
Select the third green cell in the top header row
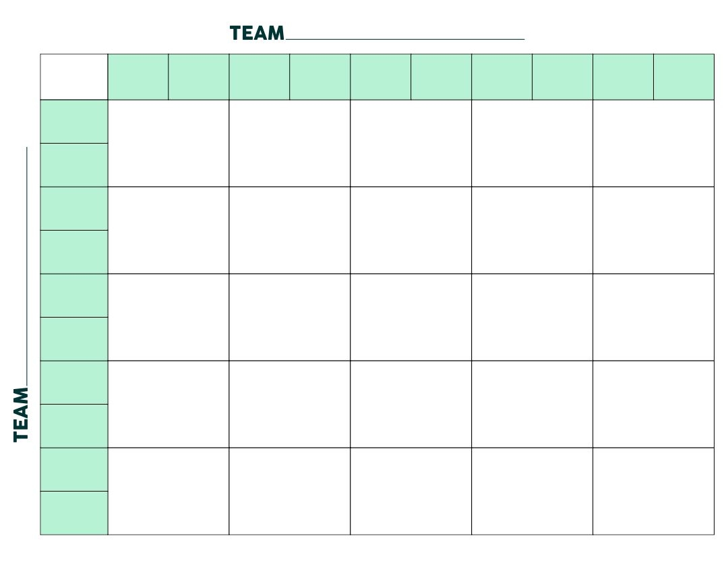coord(260,77)
